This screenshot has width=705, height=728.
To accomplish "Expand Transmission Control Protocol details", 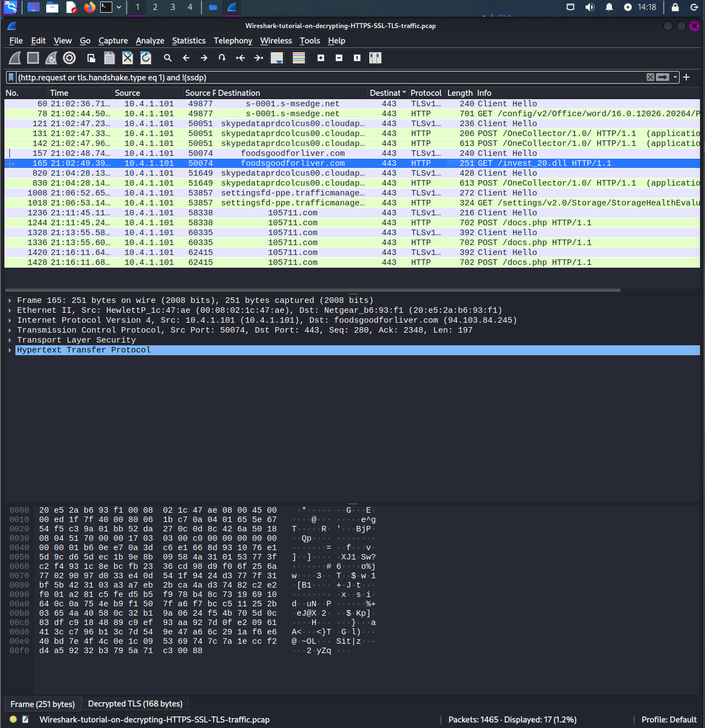I will coord(10,330).
